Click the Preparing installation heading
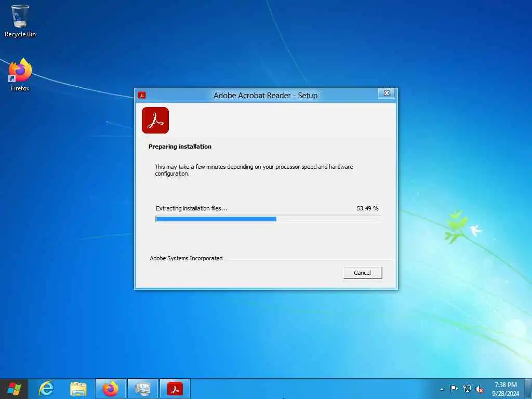The image size is (532, 399). tap(180, 147)
